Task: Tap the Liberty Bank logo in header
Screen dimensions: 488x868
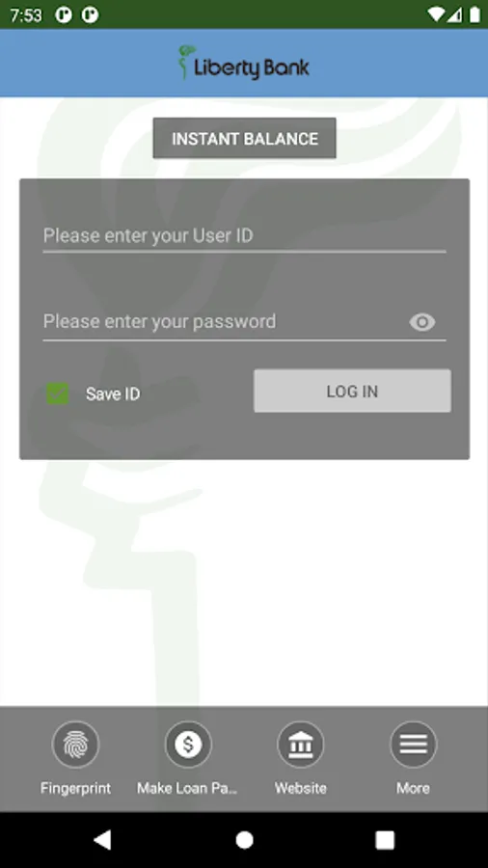Action: pos(243,63)
